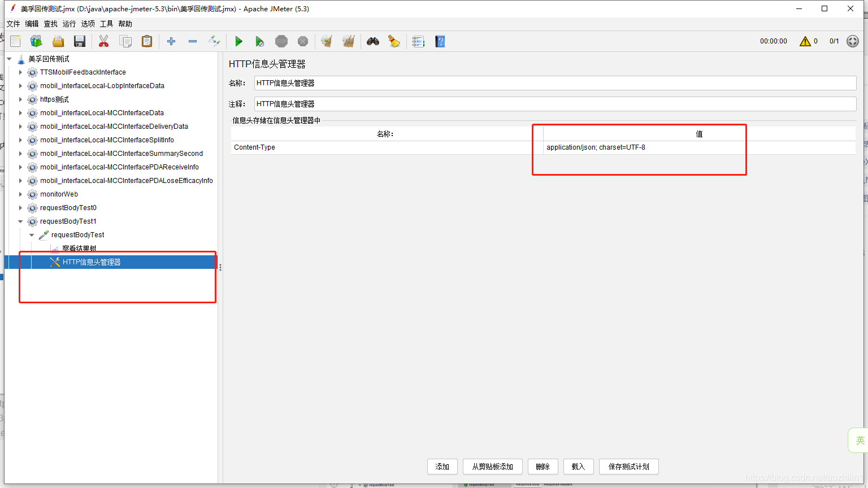Image resolution: width=868 pixels, height=488 pixels.
Task: Open the 编辑 menu
Action: coord(32,24)
